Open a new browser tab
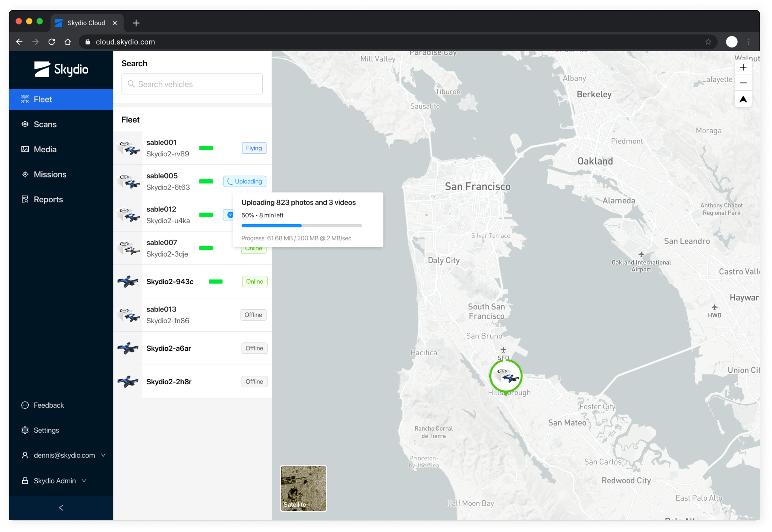The image size is (772, 532). [x=136, y=23]
